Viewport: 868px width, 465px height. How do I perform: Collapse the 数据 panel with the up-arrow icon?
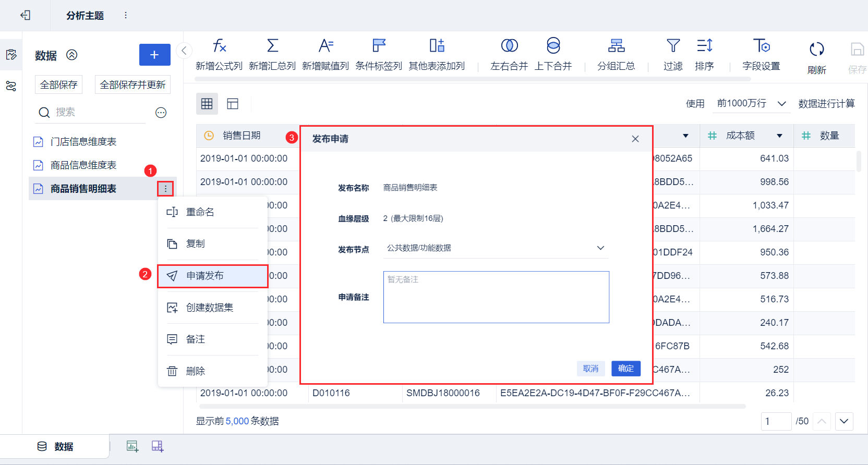[72, 55]
